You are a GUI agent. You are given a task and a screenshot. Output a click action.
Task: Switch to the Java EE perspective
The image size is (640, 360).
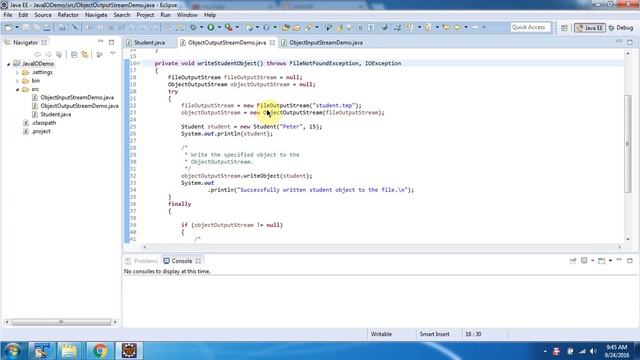click(589, 28)
